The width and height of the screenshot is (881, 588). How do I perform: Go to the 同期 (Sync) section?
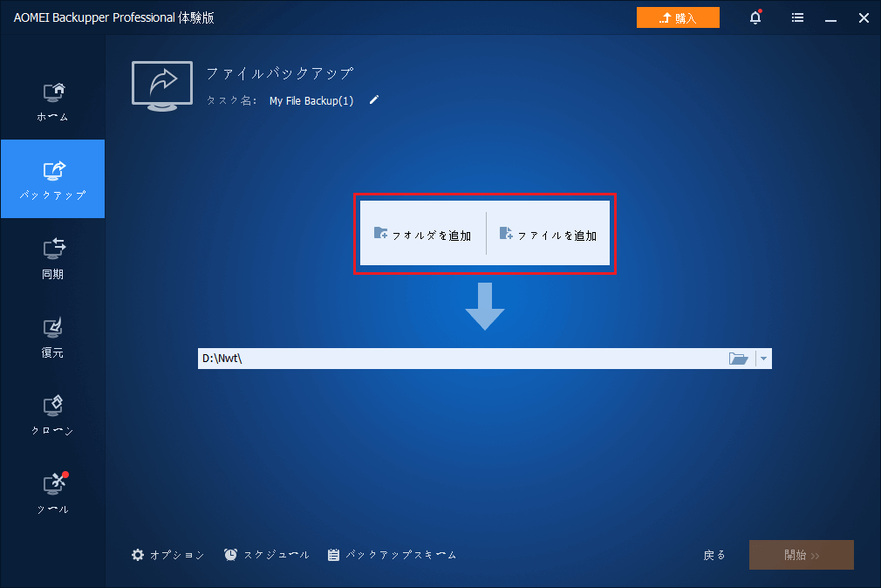tap(53, 258)
